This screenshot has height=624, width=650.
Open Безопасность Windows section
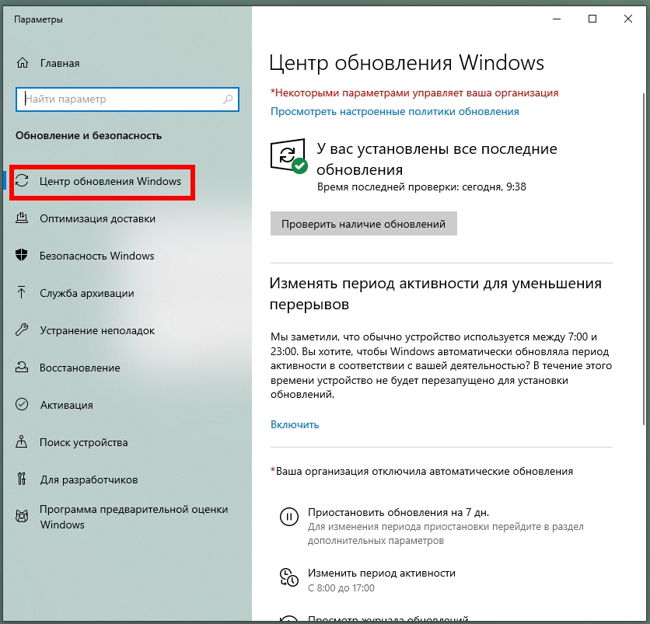click(x=97, y=256)
